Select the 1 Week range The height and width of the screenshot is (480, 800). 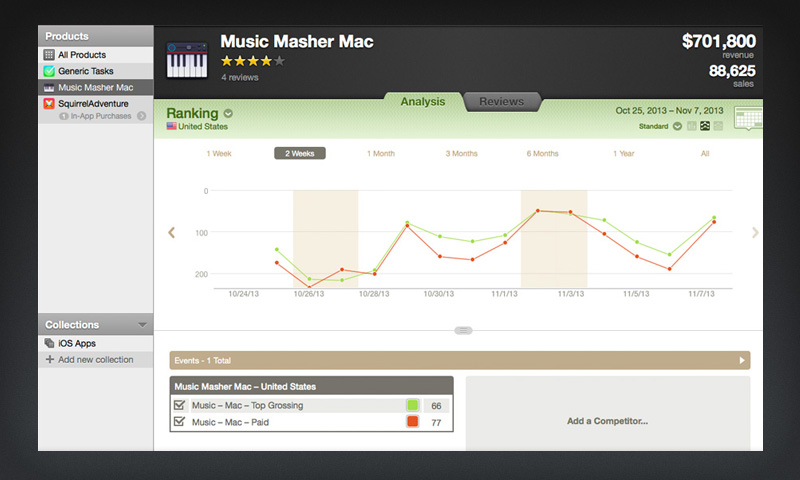pyautogui.click(x=219, y=154)
